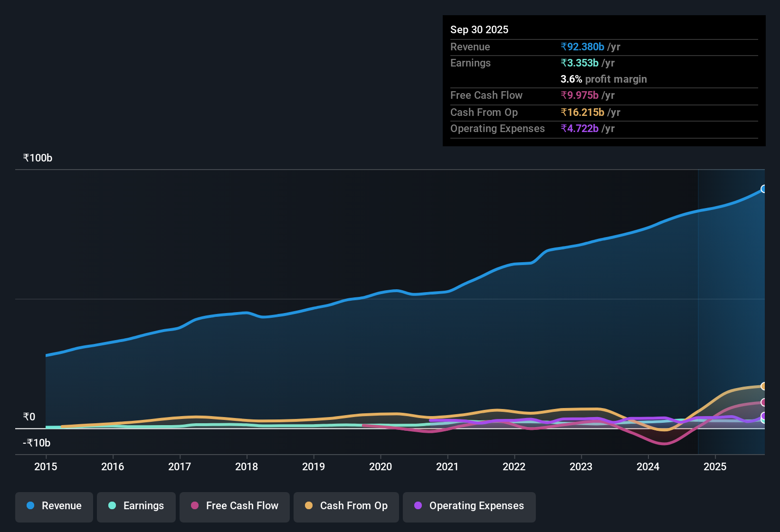Click the 3.6% profit margin text
780x532 pixels.
[603, 79]
